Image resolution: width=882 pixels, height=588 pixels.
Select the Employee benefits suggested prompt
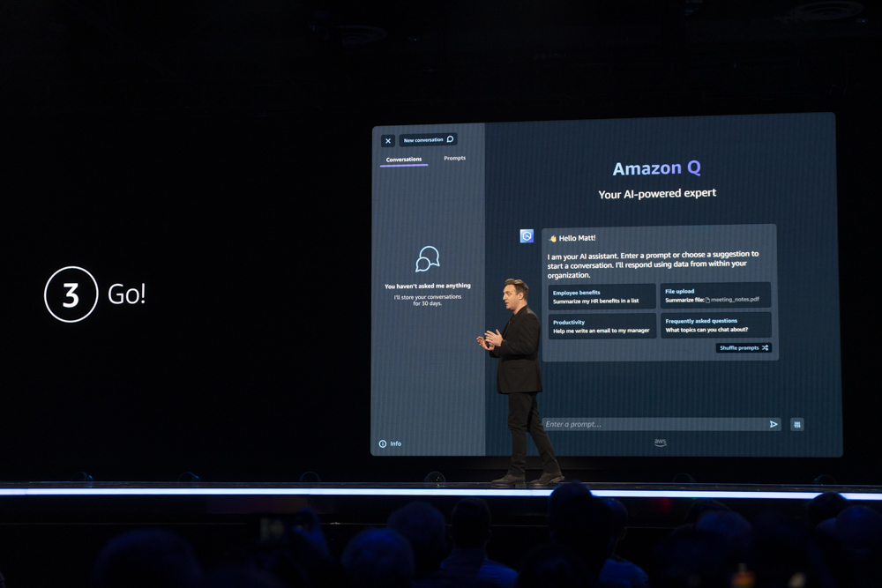click(602, 296)
